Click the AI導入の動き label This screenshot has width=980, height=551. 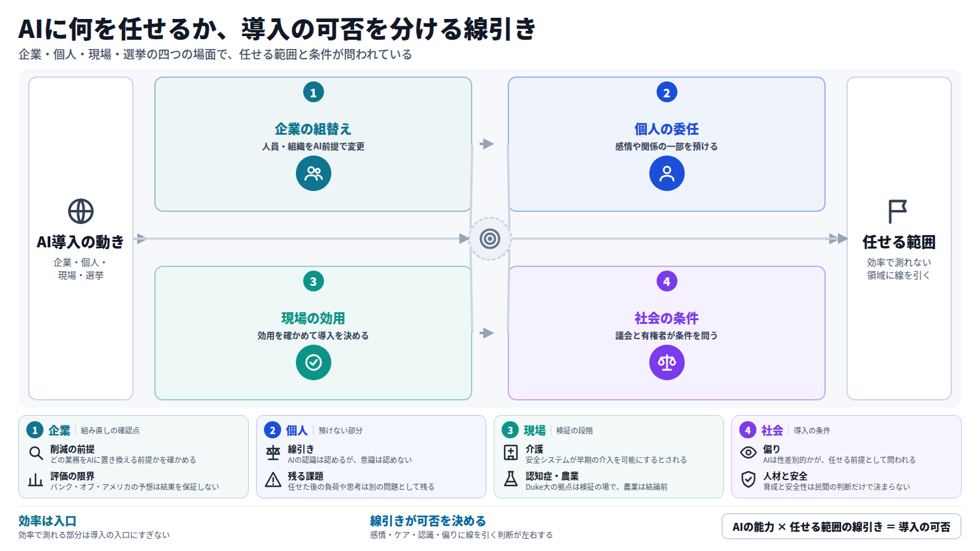(80, 242)
